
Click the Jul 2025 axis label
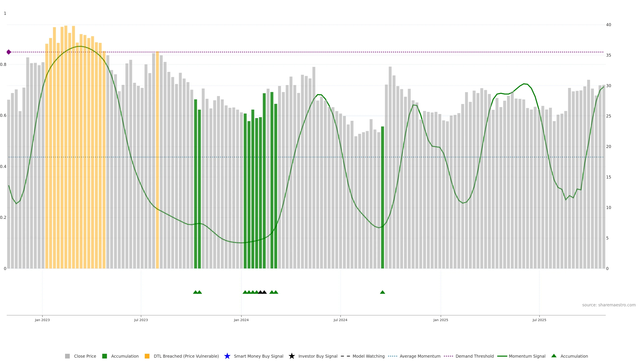point(539,320)
